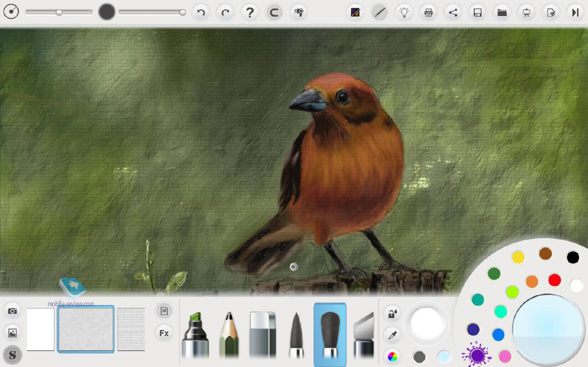This screenshot has width=588, height=367.
Task: Click the page with pencil icon
Action: point(551,12)
